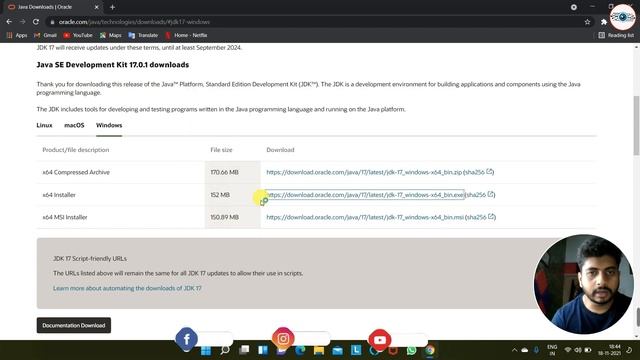Screen dimensions: 640x360
Task: Open the Home - Netflix bookmark
Action: click(x=187, y=36)
